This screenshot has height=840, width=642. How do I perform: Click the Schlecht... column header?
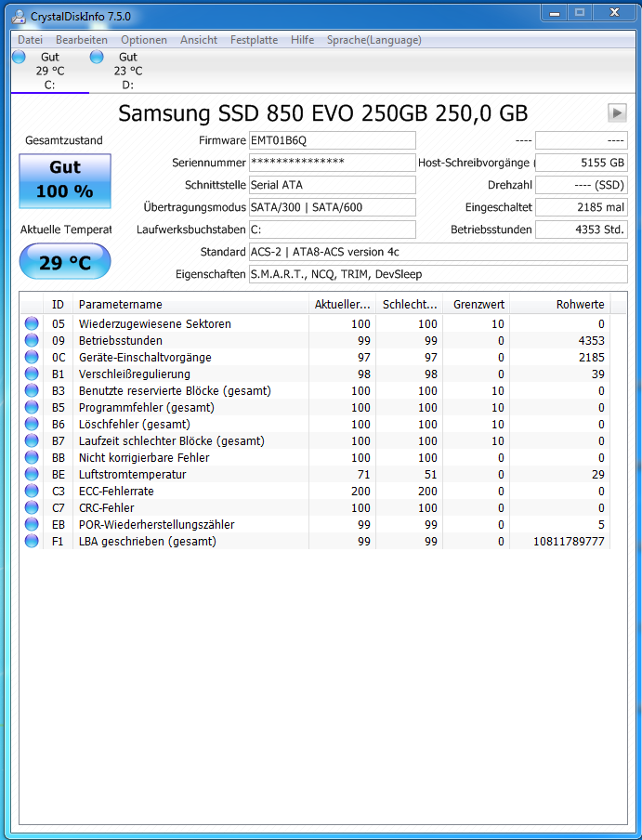[x=409, y=304]
